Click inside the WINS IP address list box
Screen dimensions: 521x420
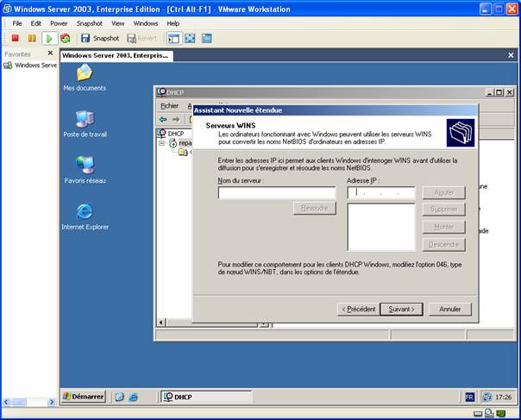tap(381, 227)
